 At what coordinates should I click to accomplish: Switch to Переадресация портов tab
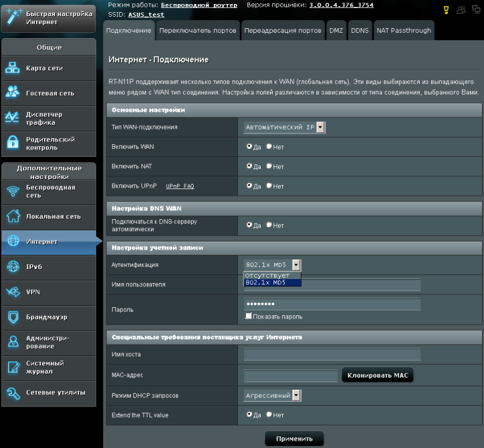click(283, 31)
